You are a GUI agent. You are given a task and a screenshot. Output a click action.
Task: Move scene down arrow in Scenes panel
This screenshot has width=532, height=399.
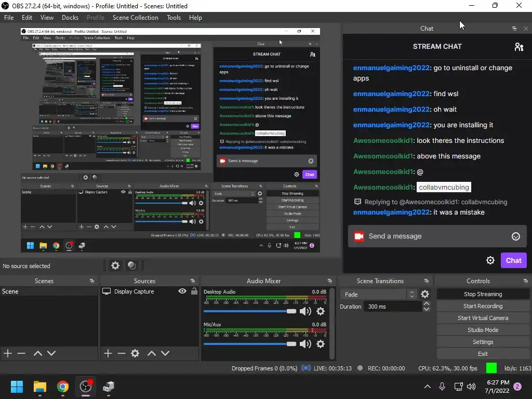pos(51,353)
